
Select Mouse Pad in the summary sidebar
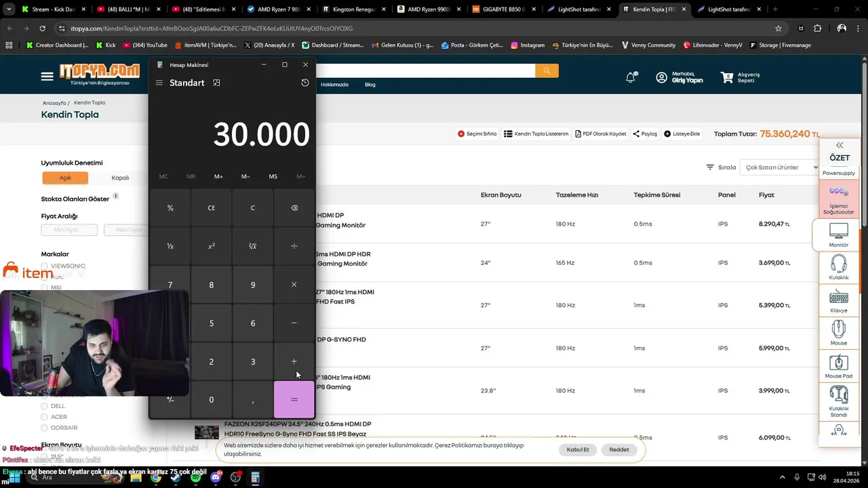click(839, 367)
